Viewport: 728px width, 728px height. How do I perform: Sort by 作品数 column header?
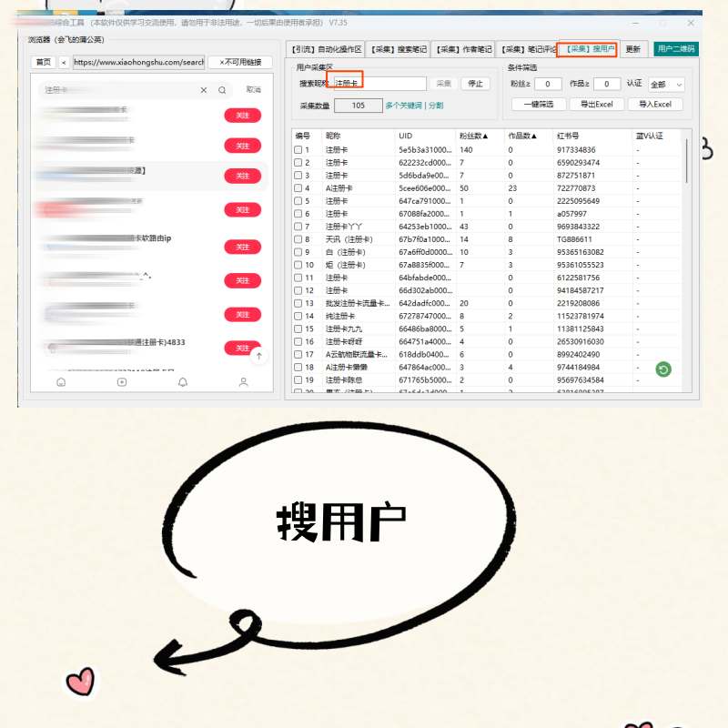pos(524,136)
